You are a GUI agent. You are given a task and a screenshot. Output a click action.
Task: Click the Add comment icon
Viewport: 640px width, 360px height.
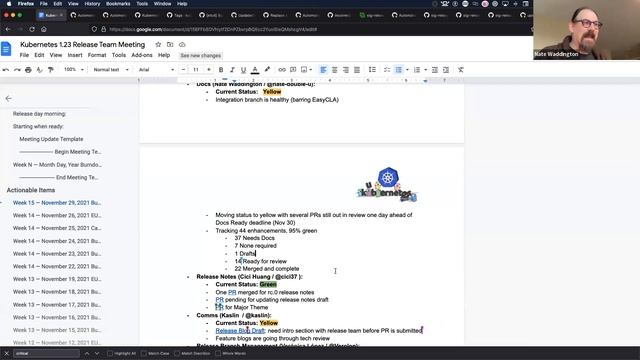coord(293,70)
